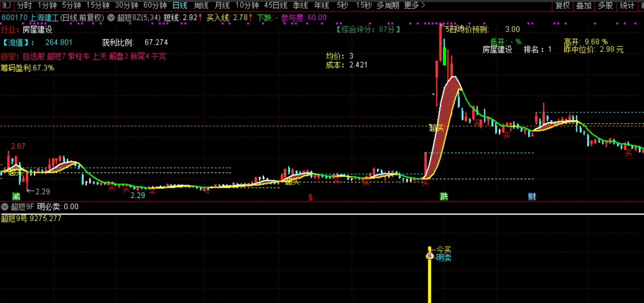Switch to 周线 weekly period tab
644x303 pixels.
click(x=201, y=5)
